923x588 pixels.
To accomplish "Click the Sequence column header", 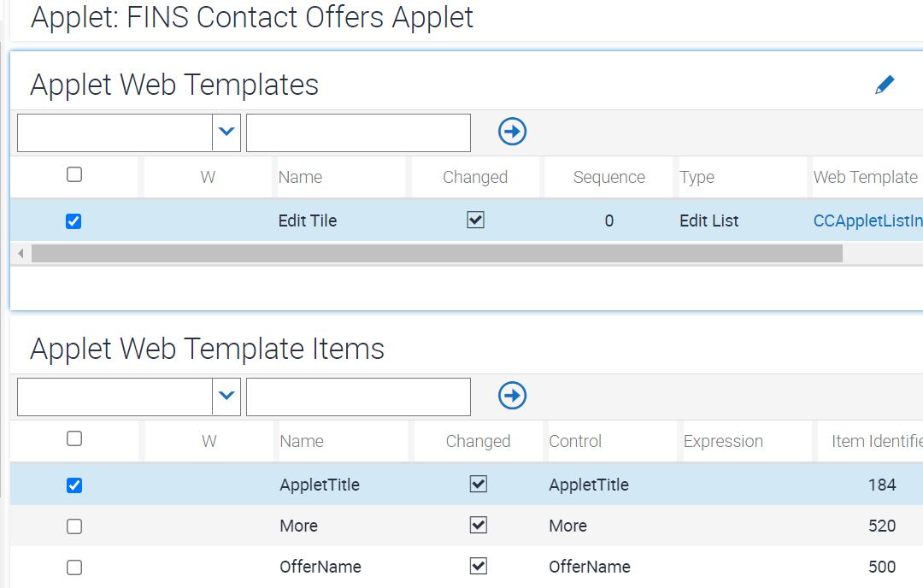I will point(608,177).
